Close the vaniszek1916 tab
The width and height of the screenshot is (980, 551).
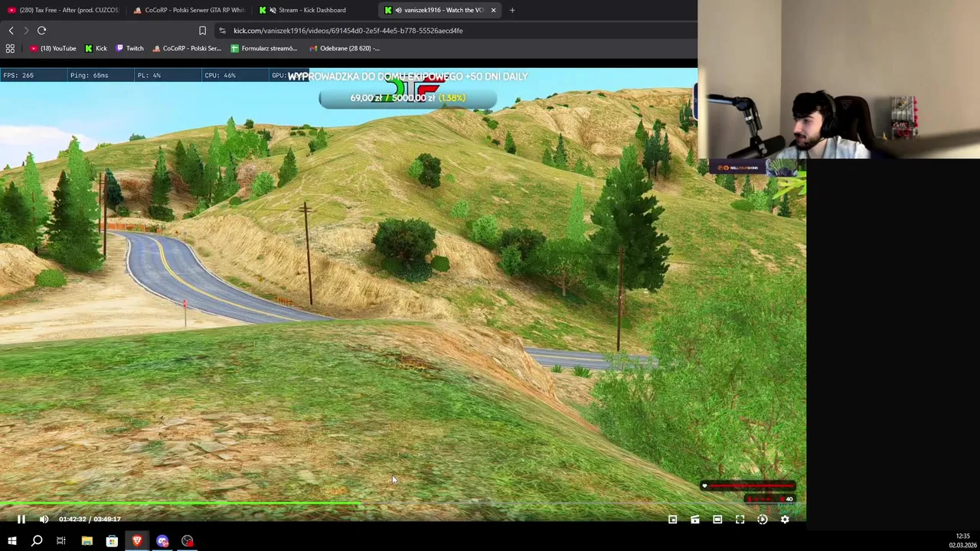(493, 10)
